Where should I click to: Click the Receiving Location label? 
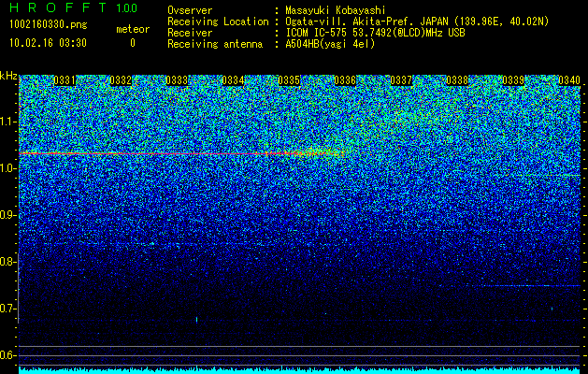[x=218, y=22]
